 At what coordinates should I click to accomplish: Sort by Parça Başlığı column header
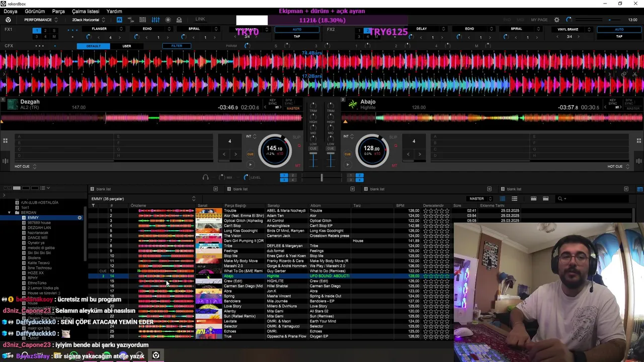[x=235, y=206]
